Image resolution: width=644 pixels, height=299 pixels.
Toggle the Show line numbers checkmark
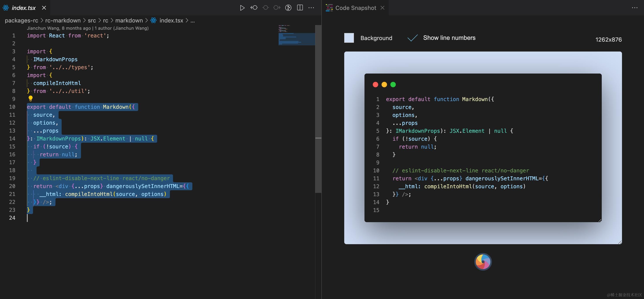[412, 38]
